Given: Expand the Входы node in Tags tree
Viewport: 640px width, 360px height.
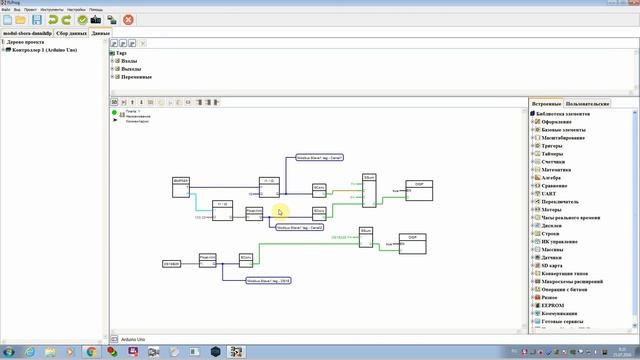Looking at the screenshot, I should coord(113,61).
